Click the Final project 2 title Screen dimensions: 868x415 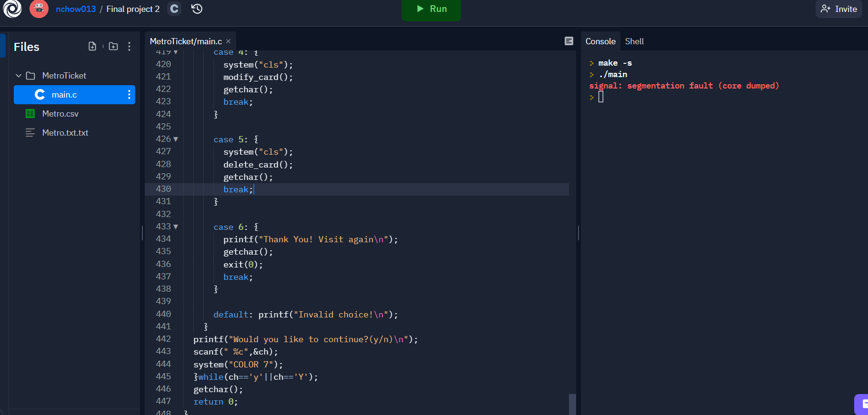pyautogui.click(x=133, y=9)
